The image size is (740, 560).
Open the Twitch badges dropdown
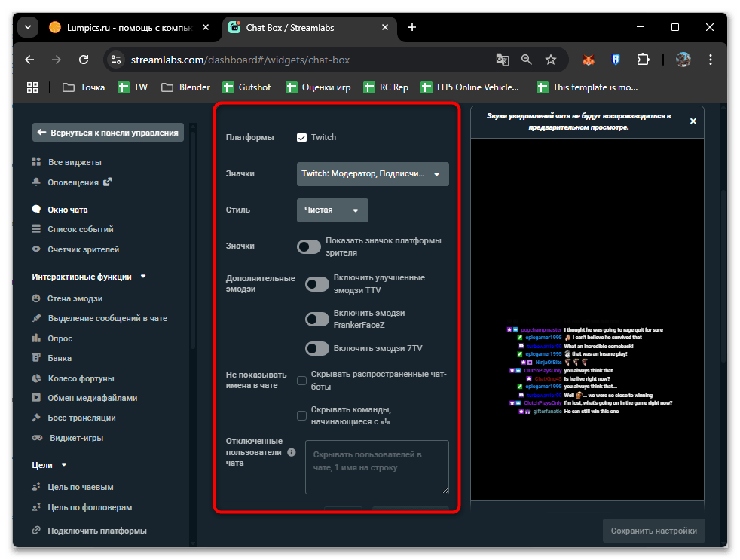point(372,174)
